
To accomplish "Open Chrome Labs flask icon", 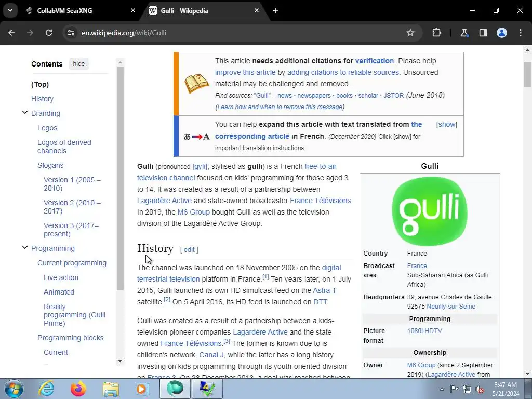I will tap(464, 33).
